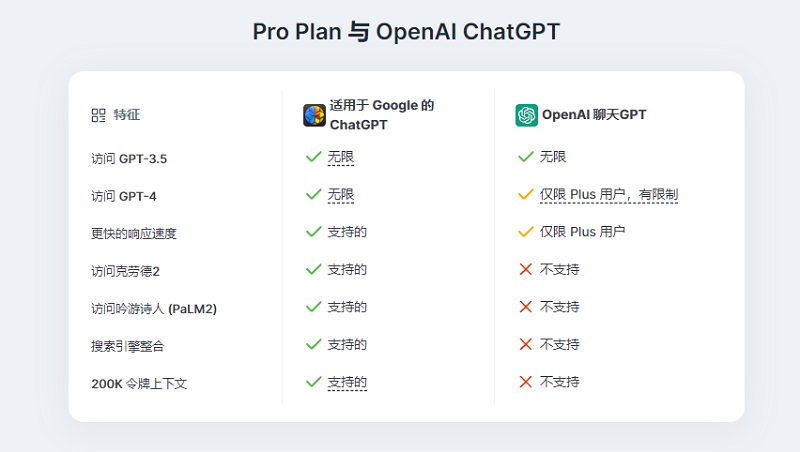Click red X in the 200K 令牌上下文 row
Screen dimensions: 800x452
point(526,382)
